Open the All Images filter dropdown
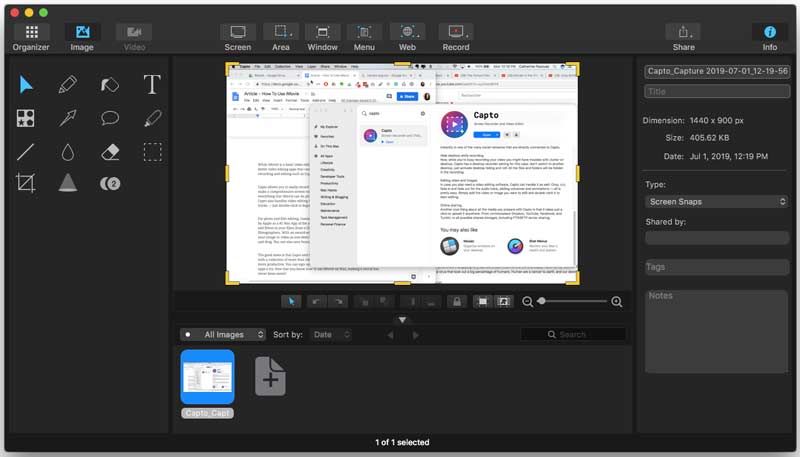800x457 pixels. point(223,335)
